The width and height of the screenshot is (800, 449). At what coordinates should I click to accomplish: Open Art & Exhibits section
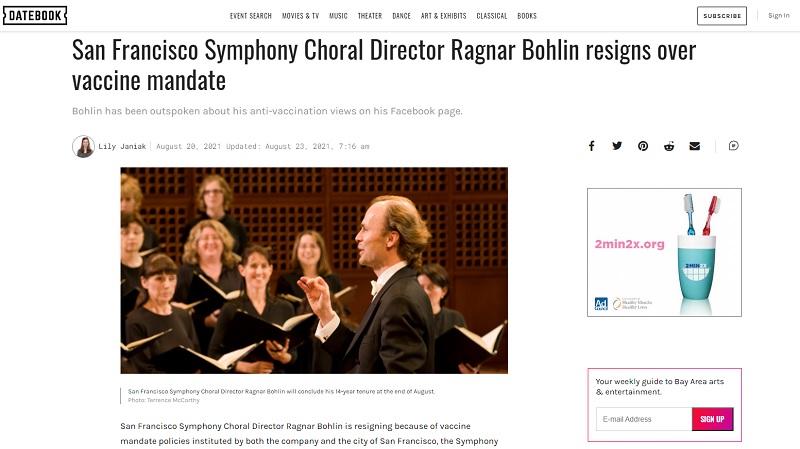(x=443, y=16)
